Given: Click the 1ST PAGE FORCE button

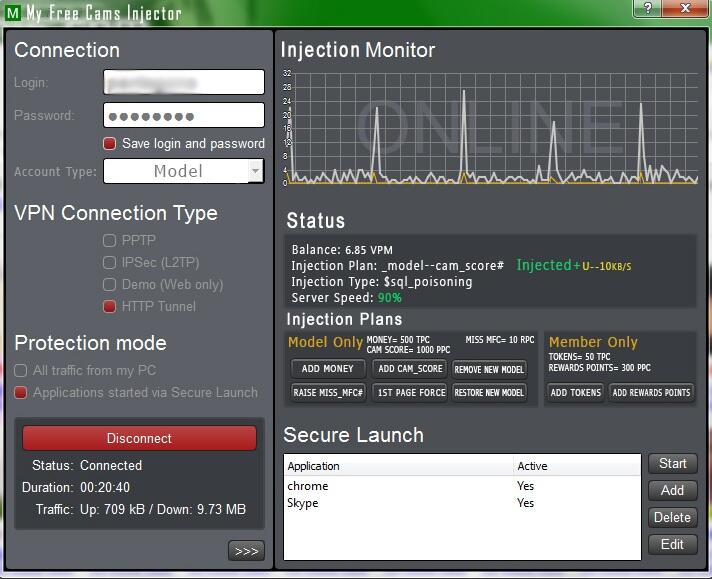Looking at the screenshot, I should point(410,392).
